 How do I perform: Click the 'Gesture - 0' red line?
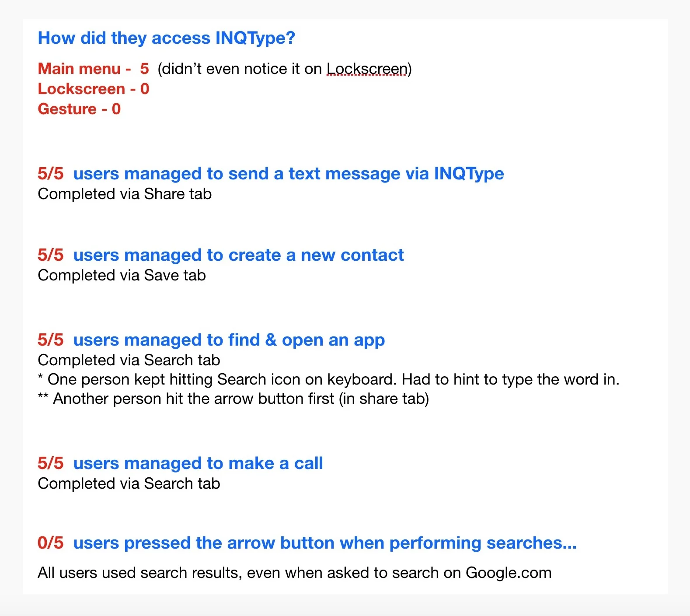click(x=79, y=109)
